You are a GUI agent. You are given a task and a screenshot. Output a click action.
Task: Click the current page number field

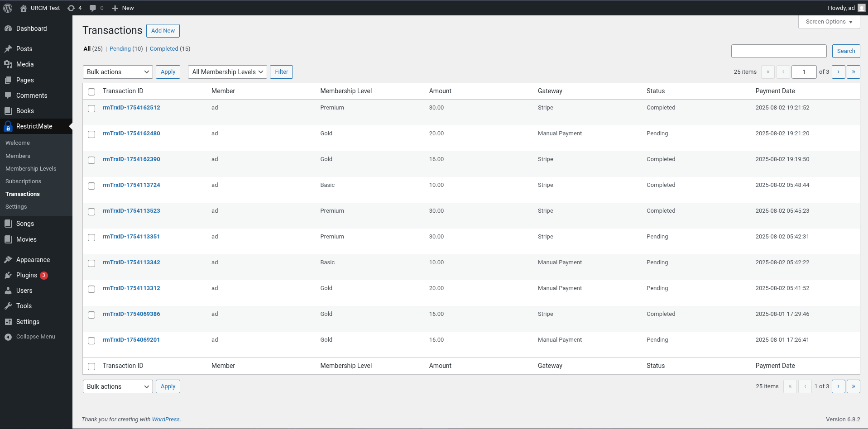pyautogui.click(x=804, y=72)
